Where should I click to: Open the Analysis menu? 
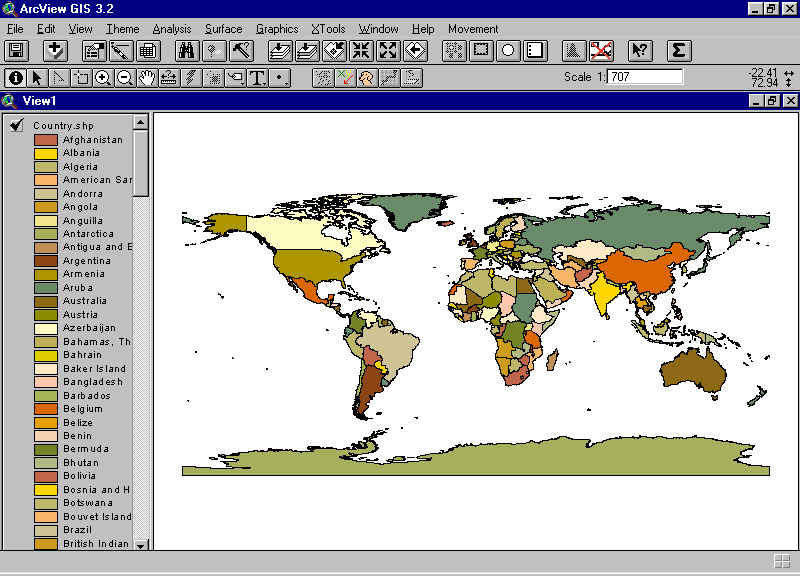172,29
